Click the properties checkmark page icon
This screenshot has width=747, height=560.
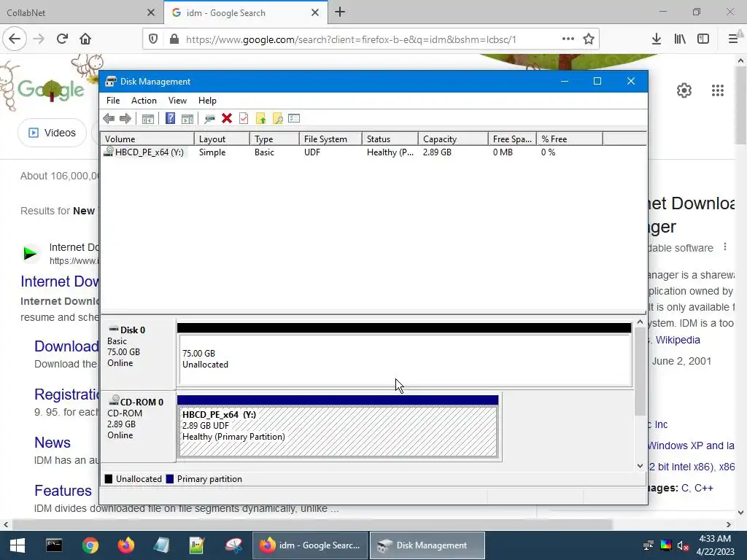pos(244,119)
